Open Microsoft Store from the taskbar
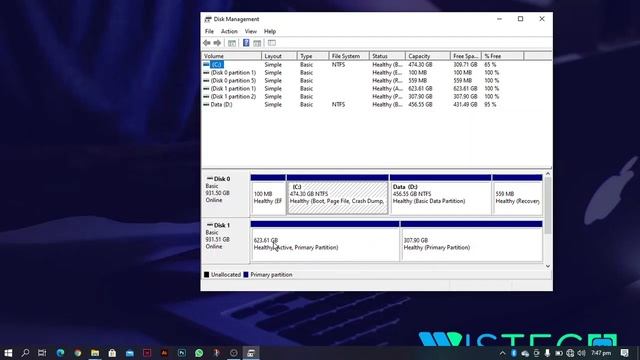The height and width of the screenshot is (360, 640). (112, 353)
